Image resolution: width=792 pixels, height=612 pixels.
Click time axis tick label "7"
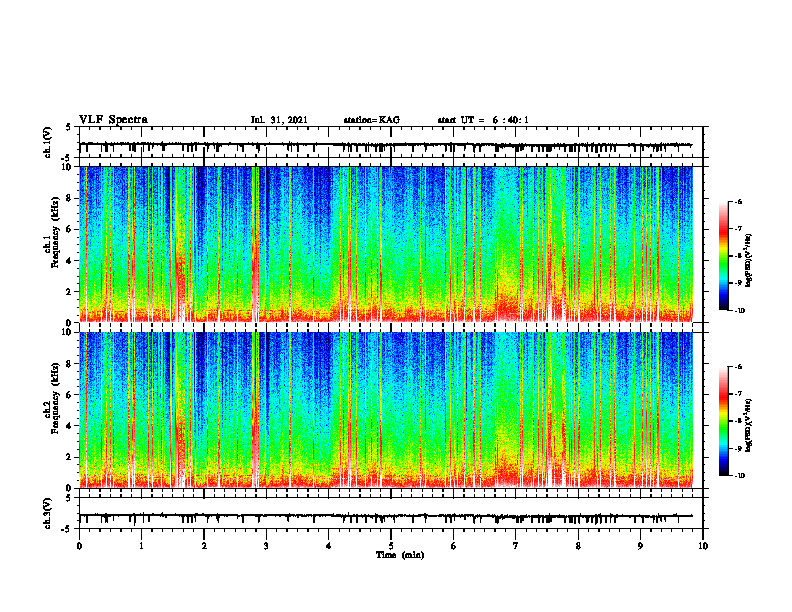(x=516, y=546)
